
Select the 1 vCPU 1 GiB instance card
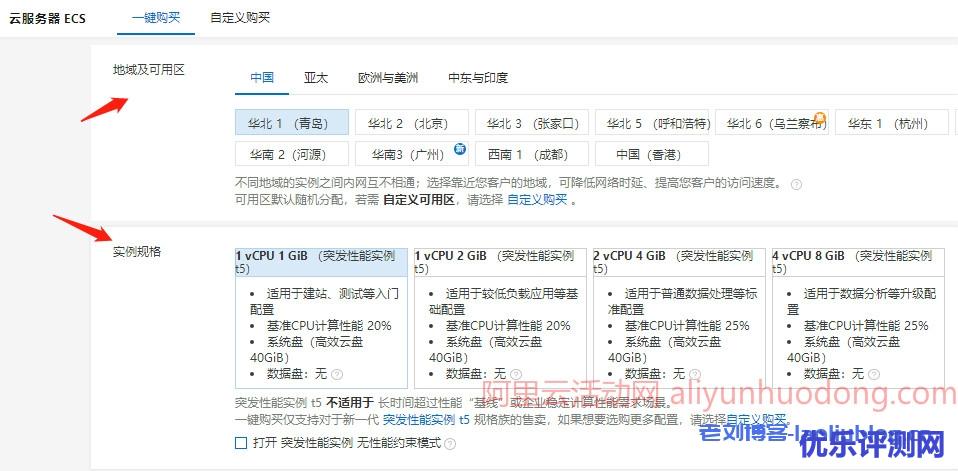point(321,318)
